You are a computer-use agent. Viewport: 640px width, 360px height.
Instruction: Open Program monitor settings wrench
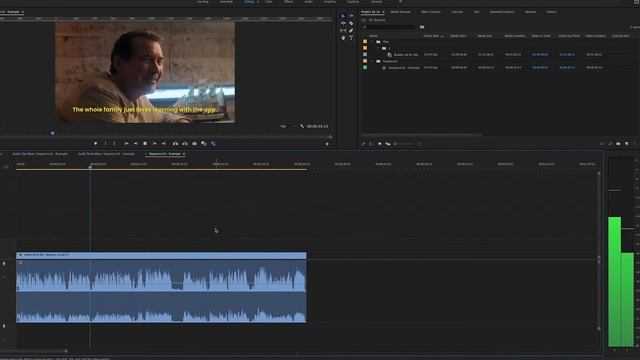(302, 126)
